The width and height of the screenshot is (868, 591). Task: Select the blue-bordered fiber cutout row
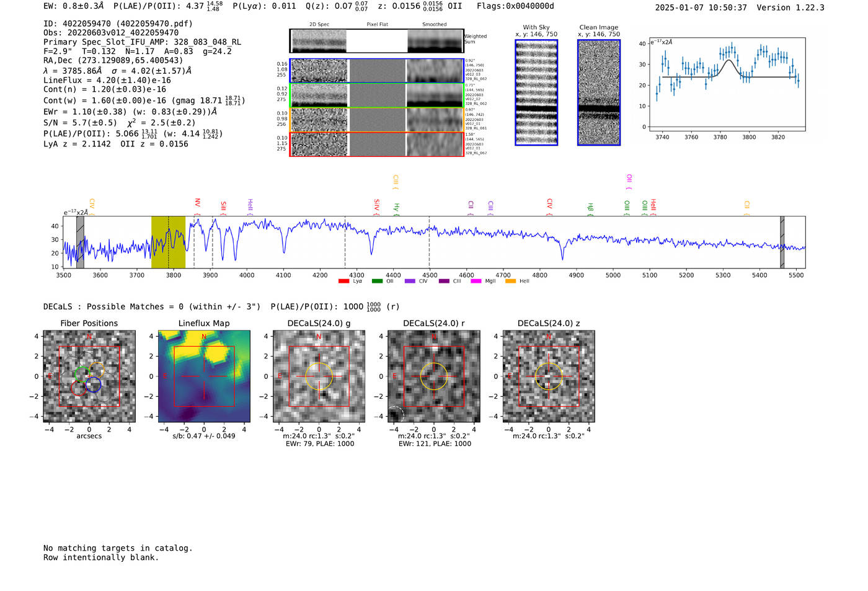tap(376, 71)
